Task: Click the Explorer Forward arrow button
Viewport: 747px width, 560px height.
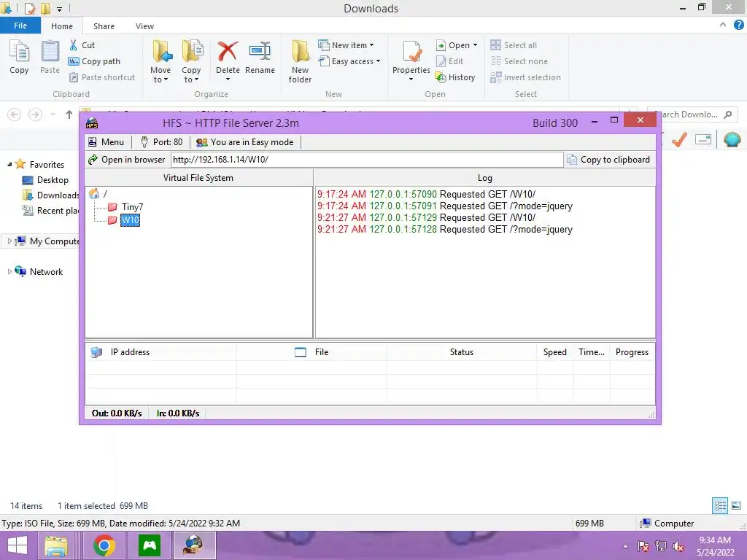Action: (35, 114)
